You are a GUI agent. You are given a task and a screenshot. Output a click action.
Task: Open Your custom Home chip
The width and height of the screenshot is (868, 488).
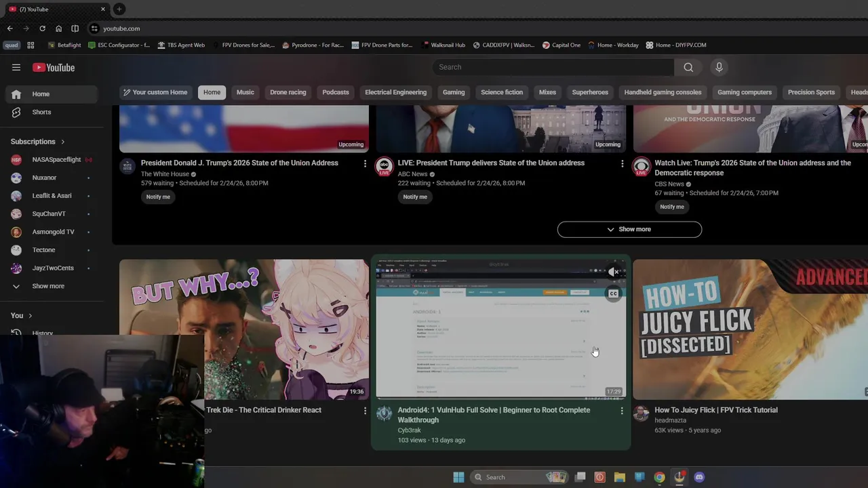(x=155, y=92)
